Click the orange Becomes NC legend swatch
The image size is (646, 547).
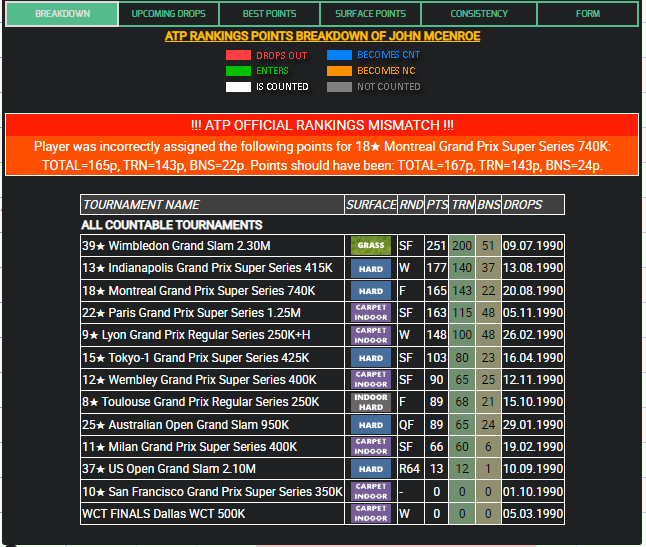pyautogui.click(x=339, y=71)
